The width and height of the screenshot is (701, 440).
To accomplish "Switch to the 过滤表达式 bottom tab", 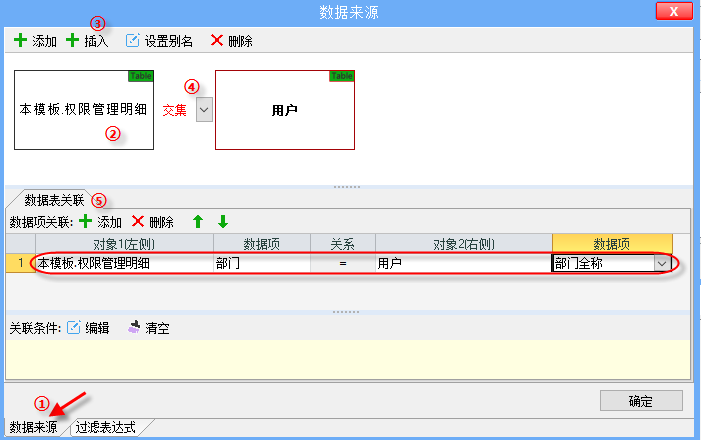I will (106, 427).
